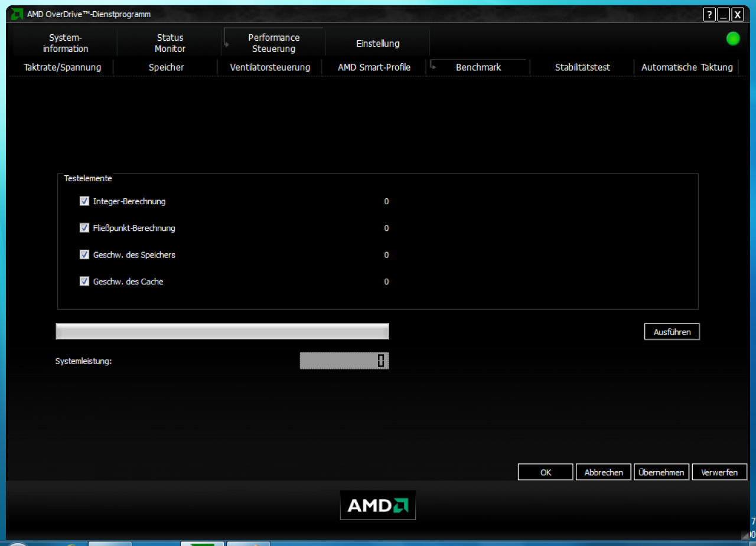Screen dimensions: 756x546
Task: Click the window resize grip corner
Action: click(745, 535)
